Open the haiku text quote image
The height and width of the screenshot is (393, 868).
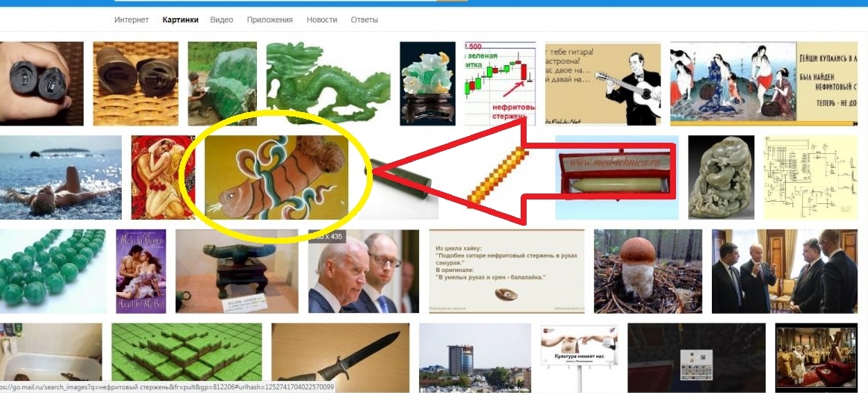coord(506,271)
